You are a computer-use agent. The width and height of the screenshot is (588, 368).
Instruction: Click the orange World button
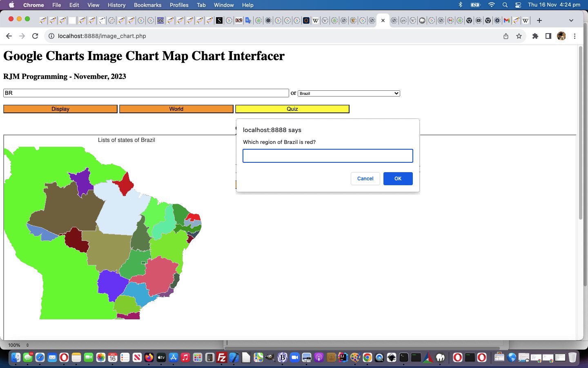[x=176, y=109]
